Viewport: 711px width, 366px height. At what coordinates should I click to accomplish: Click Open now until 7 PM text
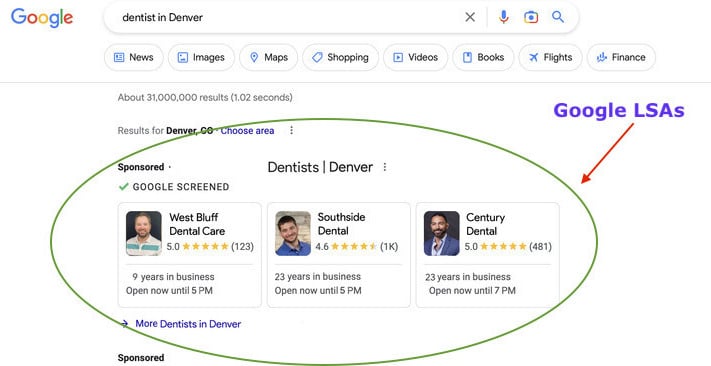[x=472, y=291]
